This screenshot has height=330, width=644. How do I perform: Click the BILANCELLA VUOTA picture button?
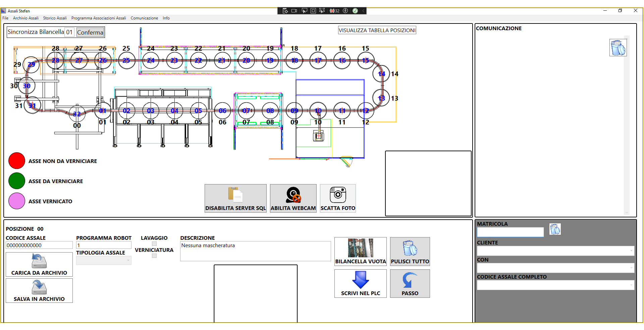coord(361,252)
